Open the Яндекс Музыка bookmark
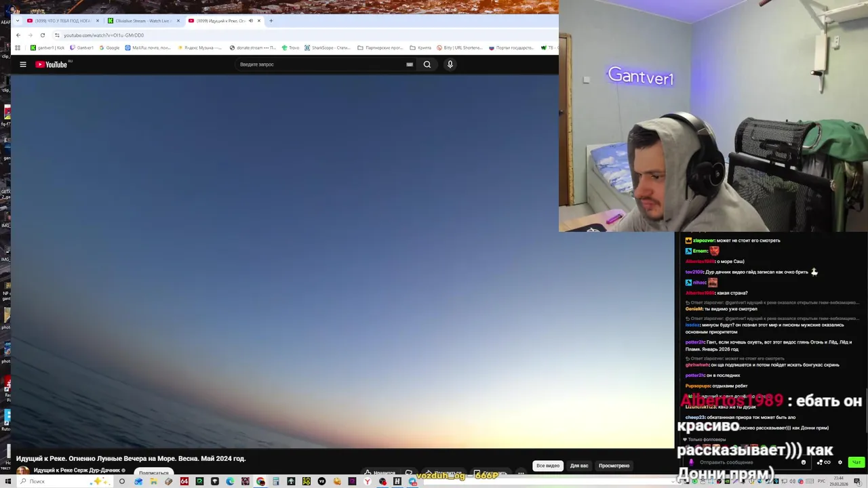 200,48
